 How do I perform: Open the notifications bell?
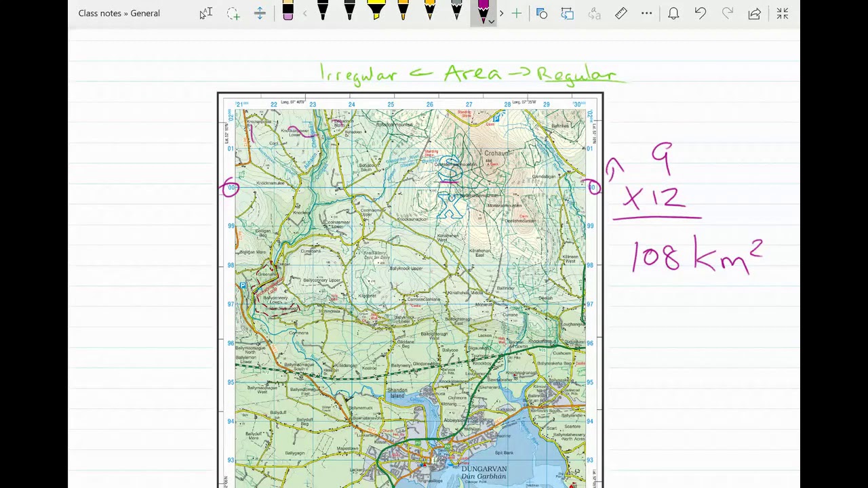point(673,14)
